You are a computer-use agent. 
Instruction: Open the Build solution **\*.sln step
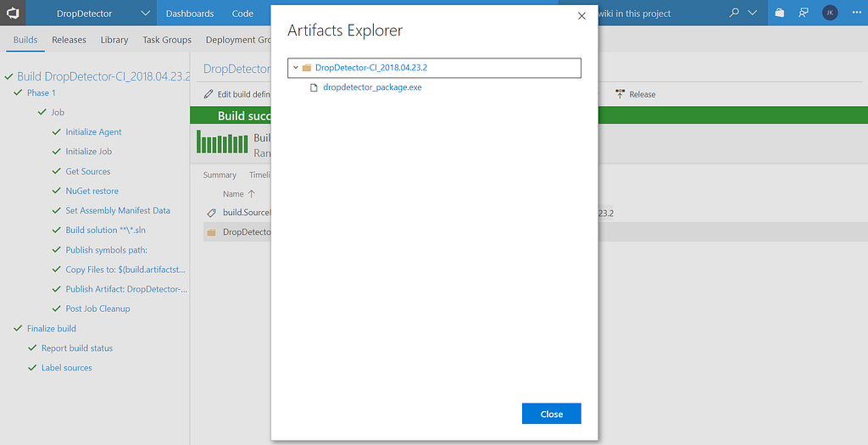106,230
